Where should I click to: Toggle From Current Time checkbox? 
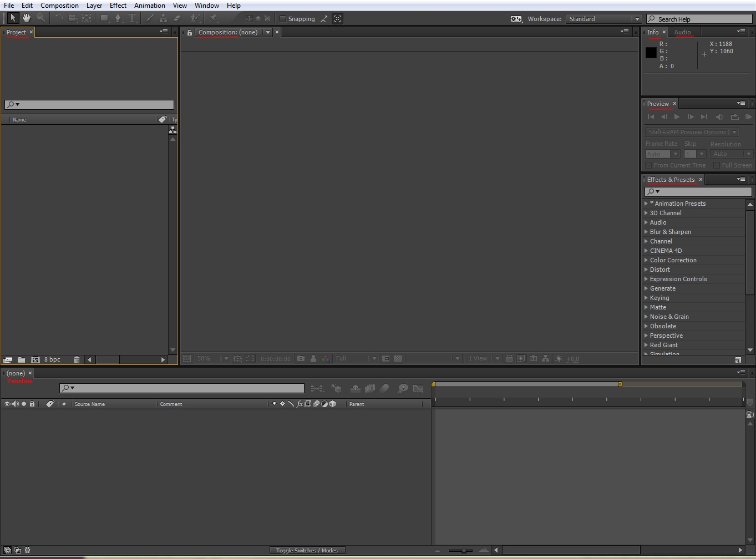click(648, 165)
